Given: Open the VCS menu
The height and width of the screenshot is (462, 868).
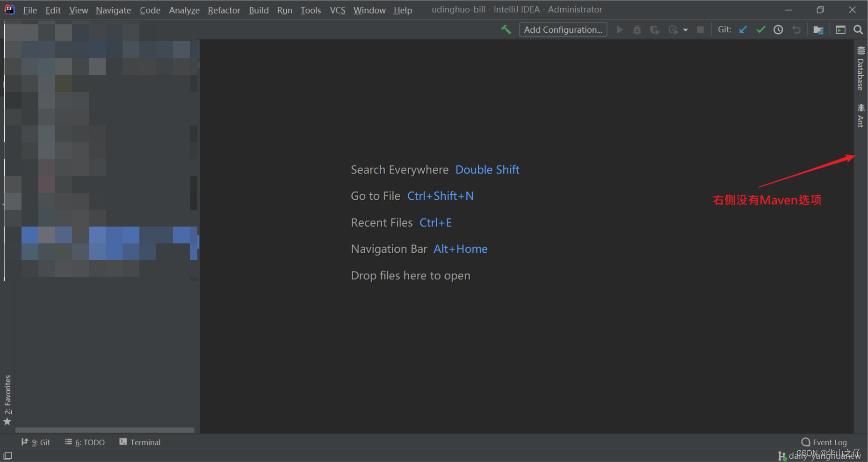Looking at the screenshot, I should 338,10.
